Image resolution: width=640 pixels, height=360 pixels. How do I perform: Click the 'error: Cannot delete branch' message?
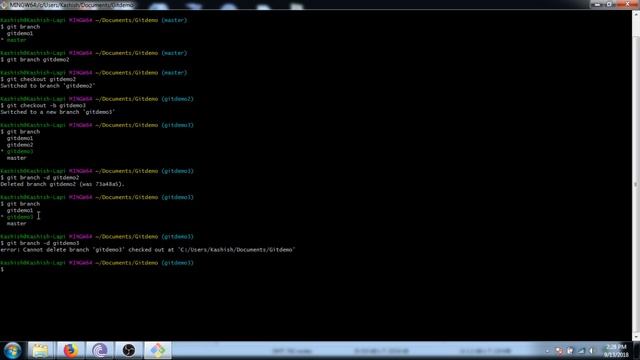[147, 250]
